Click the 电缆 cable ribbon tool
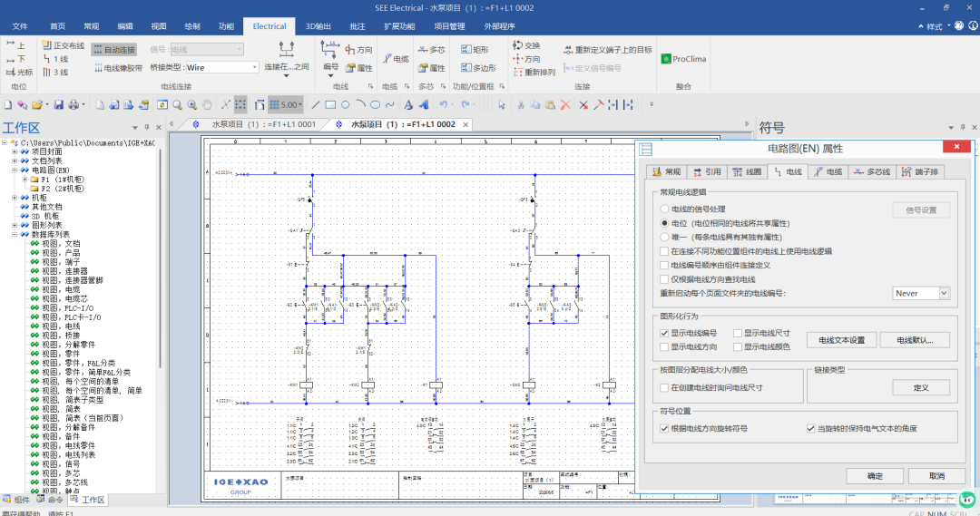The image size is (980, 516). pos(396,59)
